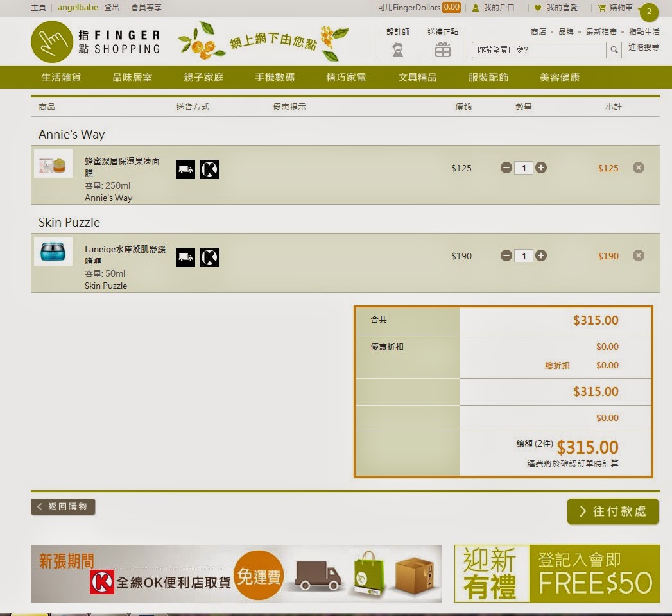Open the 手機數碼 category menu

pyautogui.click(x=275, y=77)
